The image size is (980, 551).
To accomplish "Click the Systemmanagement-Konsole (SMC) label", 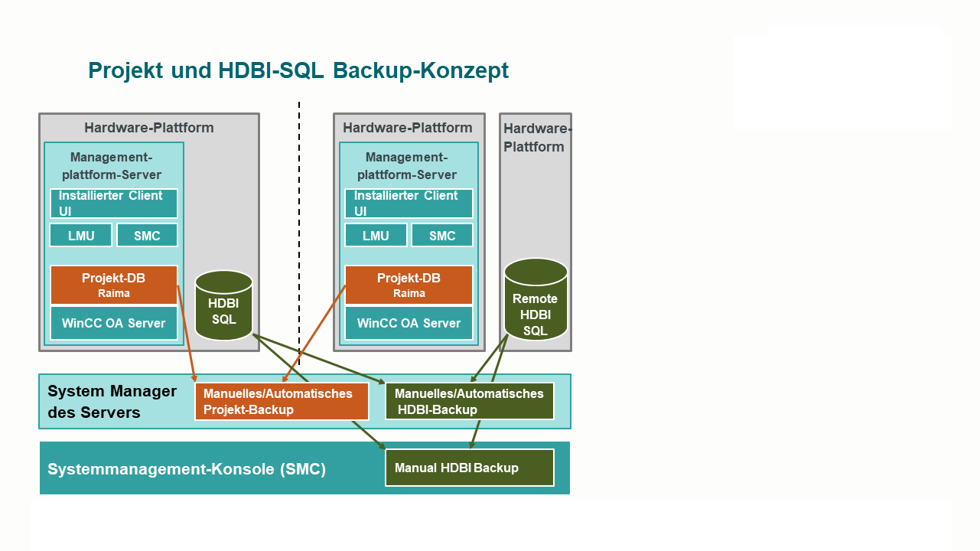I will [187, 469].
